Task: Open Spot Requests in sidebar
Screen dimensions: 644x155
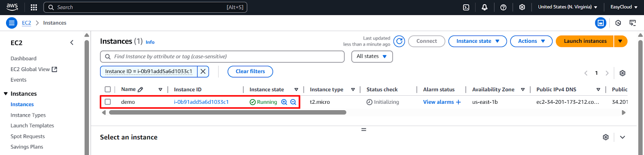Action: (28, 136)
